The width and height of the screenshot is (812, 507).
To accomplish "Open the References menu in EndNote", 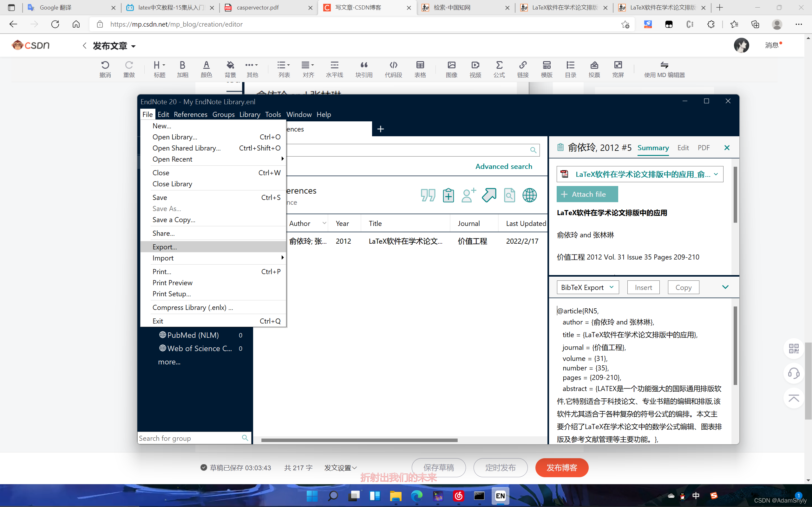I will pyautogui.click(x=190, y=114).
